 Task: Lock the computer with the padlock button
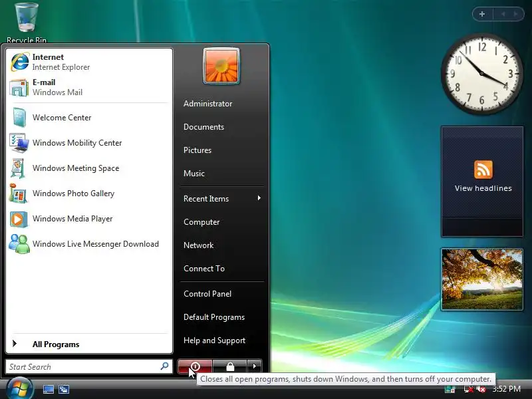(x=230, y=367)
